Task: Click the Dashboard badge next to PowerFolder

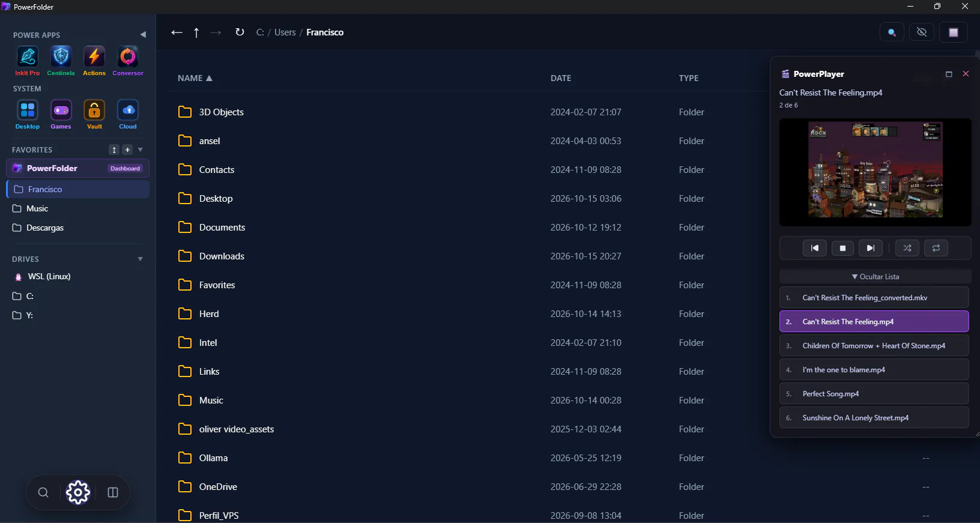Action: click(125, 169)
